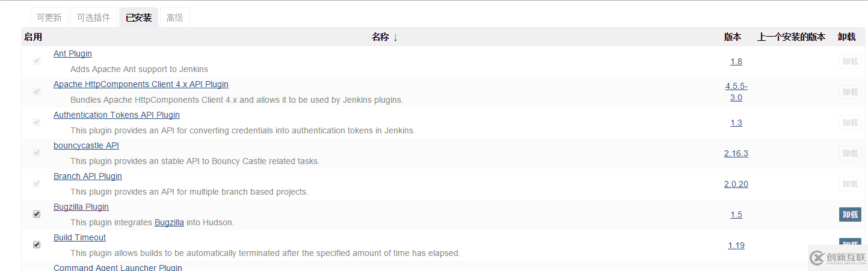Open the 可选插件 tab
The image size is (868, 271).
[x=93, y=17]
